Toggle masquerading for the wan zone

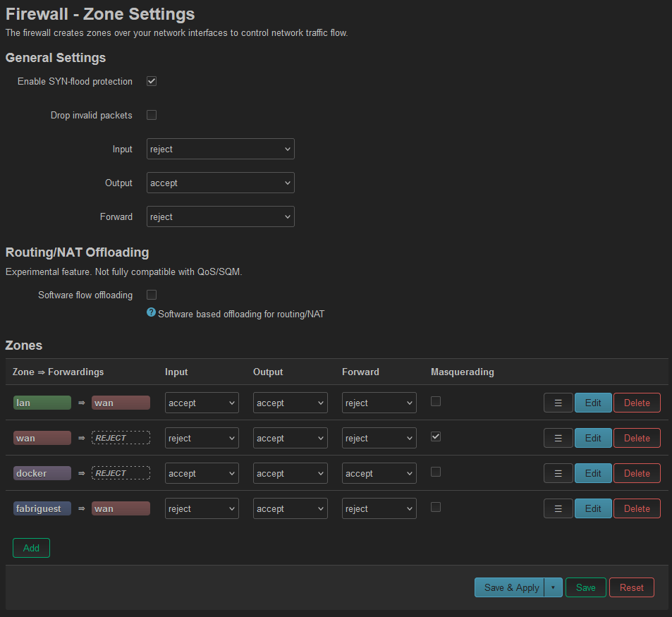point(436,436)
